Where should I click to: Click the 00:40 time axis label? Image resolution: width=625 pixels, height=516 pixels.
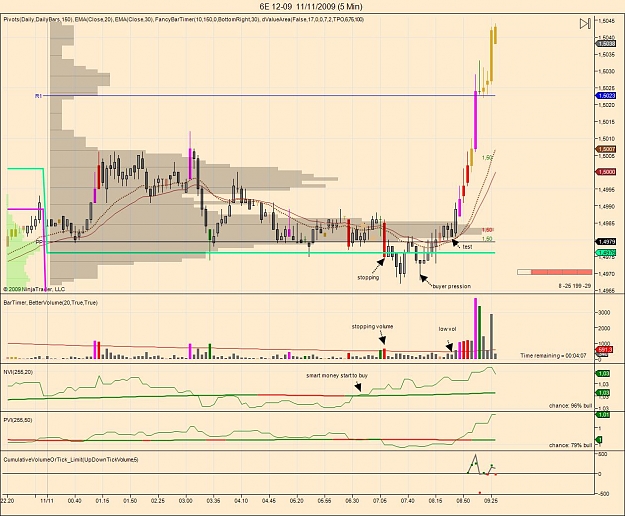pyautogui.click(x=75, y=501)
